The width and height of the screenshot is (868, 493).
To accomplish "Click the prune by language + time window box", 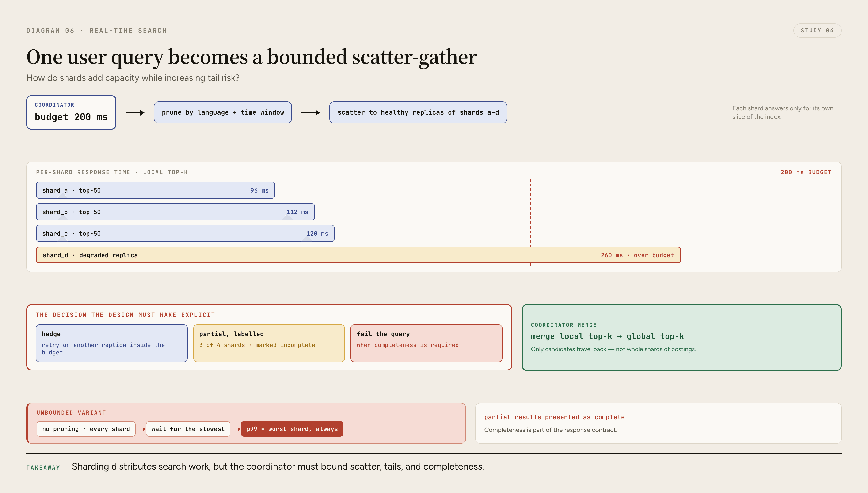I will [x=223, y=112].
